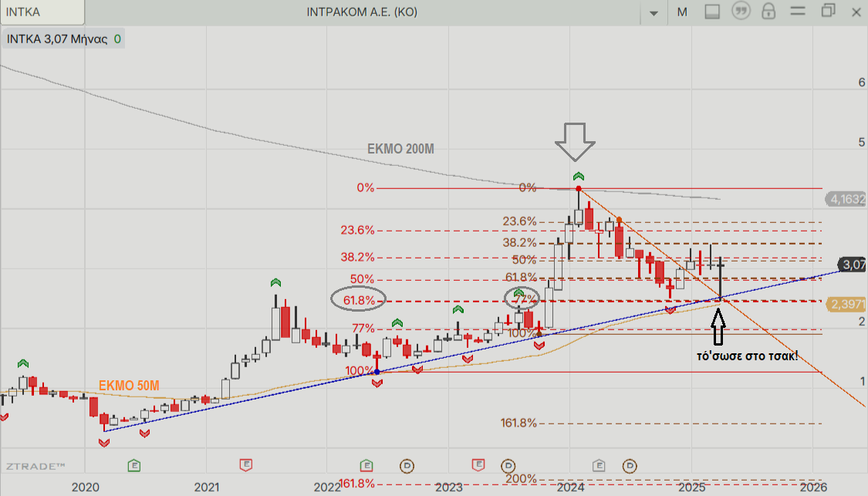Open the red E event marker in 2023
Viewport: 868px width, 496px height.
478,464
